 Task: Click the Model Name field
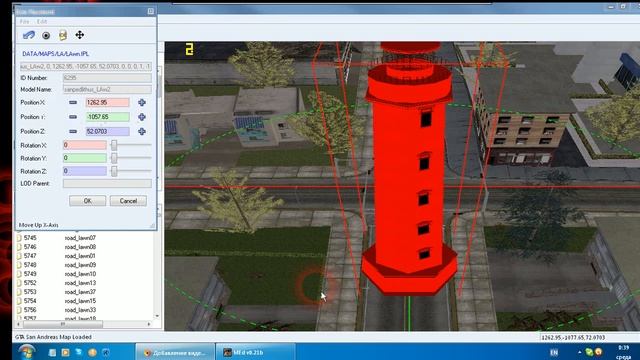point(107,89)
